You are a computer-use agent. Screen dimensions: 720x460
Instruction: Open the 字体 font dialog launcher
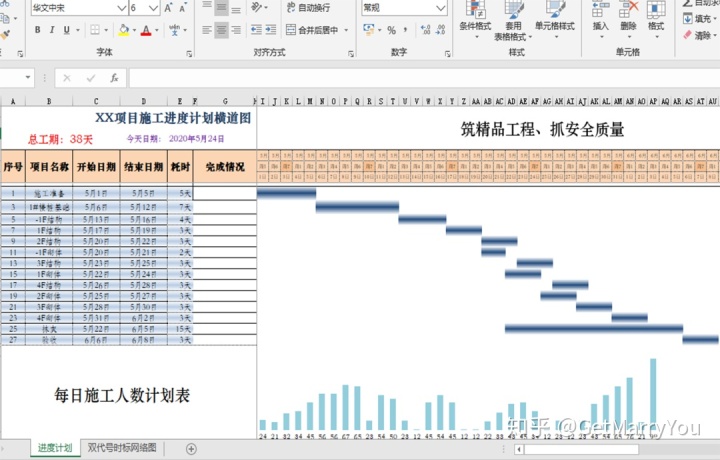[x=189, y=54]
